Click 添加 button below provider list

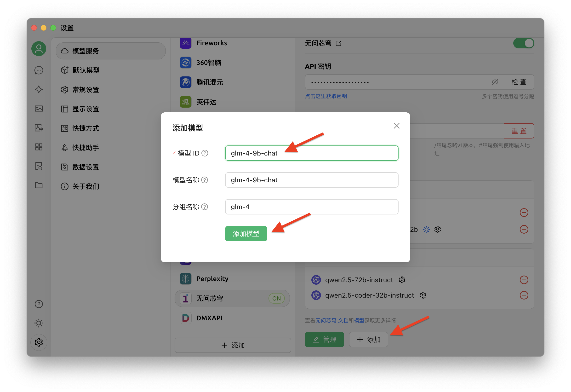(233, 346)
